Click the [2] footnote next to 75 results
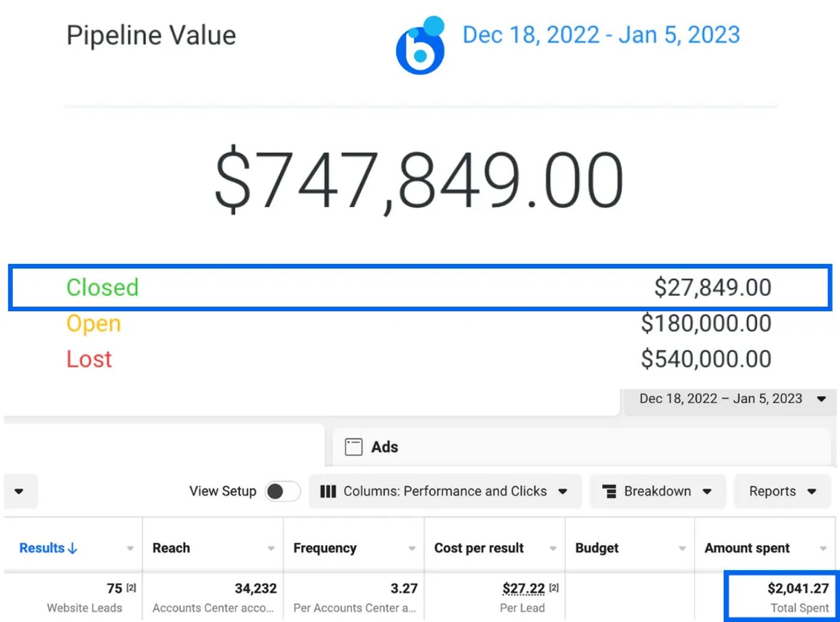 point(131,588)
